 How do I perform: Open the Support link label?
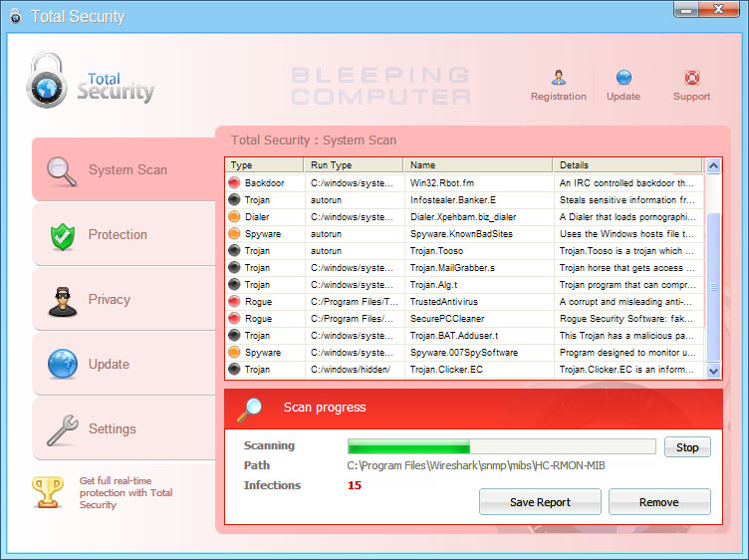pyautogui.click(x=691, y=97)
